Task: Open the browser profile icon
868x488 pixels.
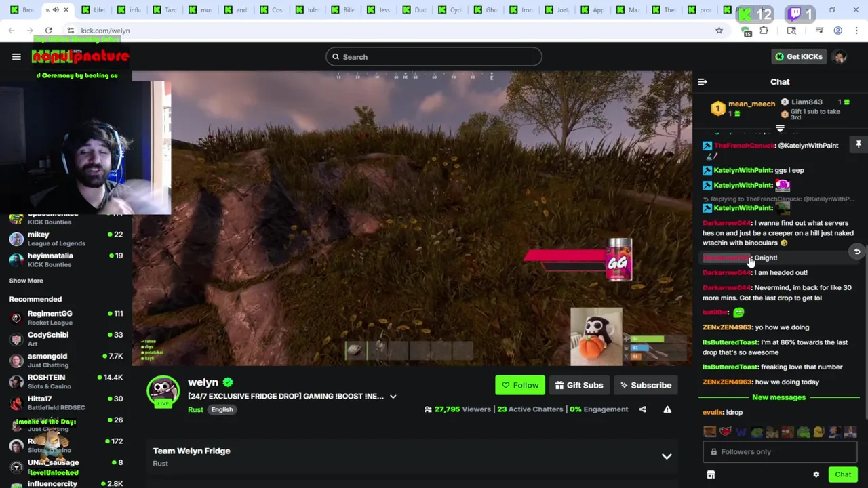Action: [838, 30]
